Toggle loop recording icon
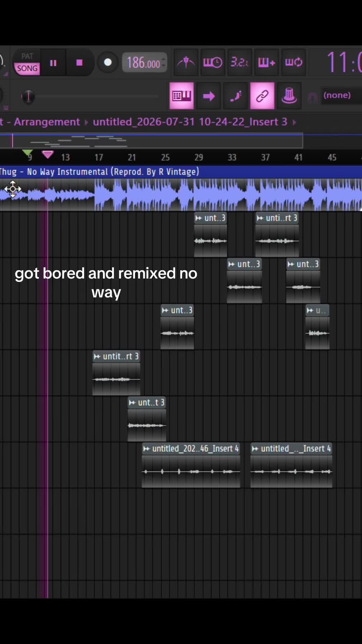This screenshot has height=644, width=362. [x=293, y=63]
